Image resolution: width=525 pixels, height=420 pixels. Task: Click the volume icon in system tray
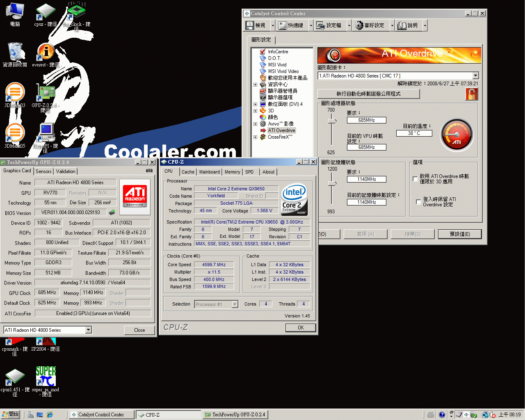(x=493, y=415)
